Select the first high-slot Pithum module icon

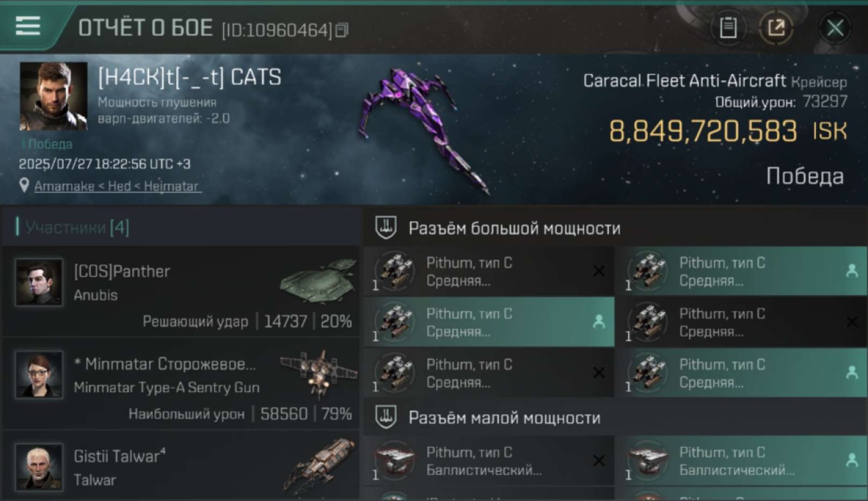pyautogui.click(x=394, y=271)
